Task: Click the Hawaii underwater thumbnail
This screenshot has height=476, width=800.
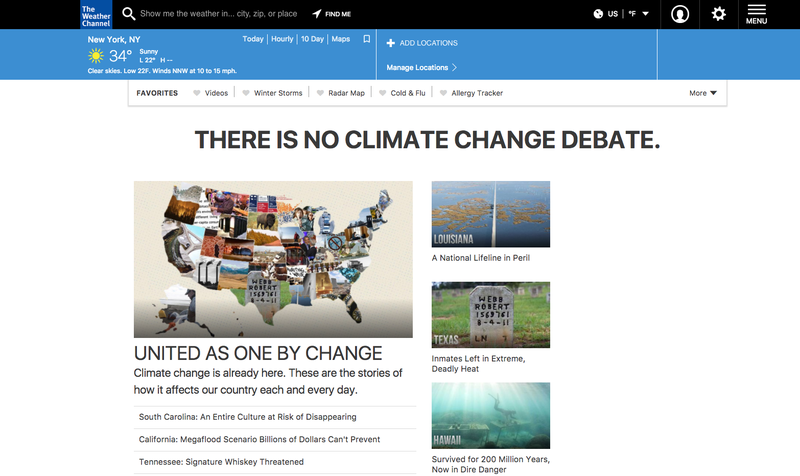Action: pyautogui.click(x=491, y=415)
